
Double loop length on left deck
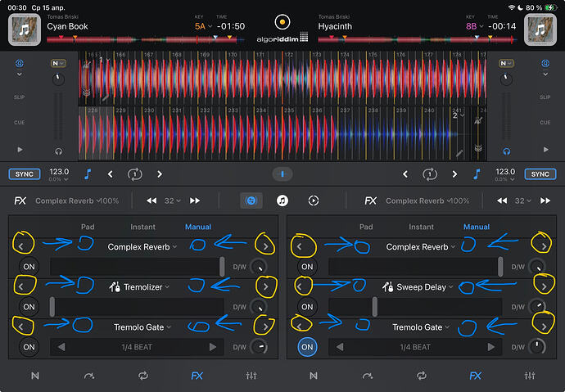(x=160, y=174)
